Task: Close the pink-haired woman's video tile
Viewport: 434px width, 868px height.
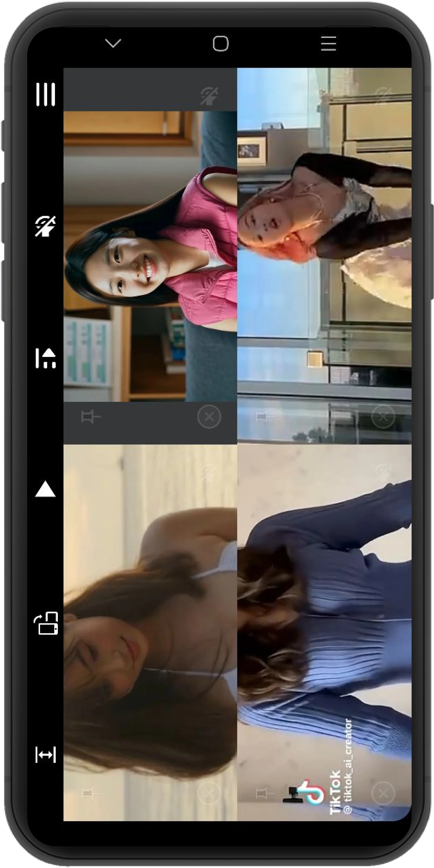Action: pos(383,417)
